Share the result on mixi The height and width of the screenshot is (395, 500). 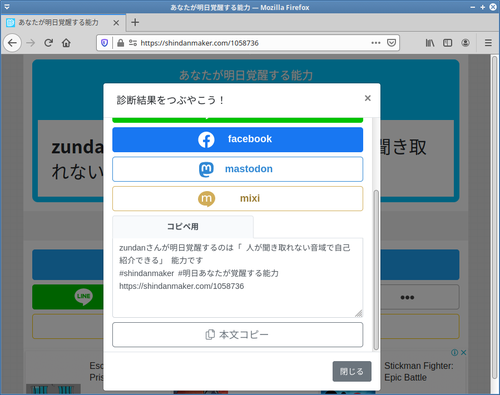coord(237,199)
